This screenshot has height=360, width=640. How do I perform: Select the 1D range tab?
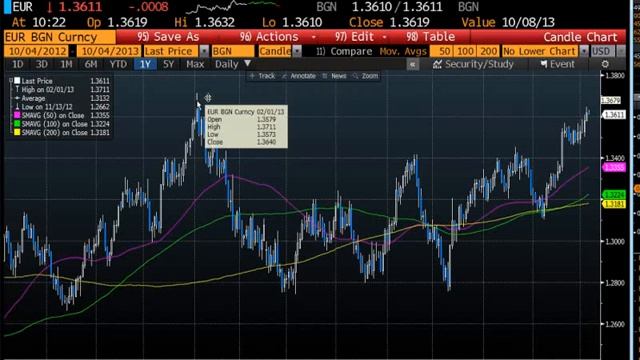tap(17, 64)
